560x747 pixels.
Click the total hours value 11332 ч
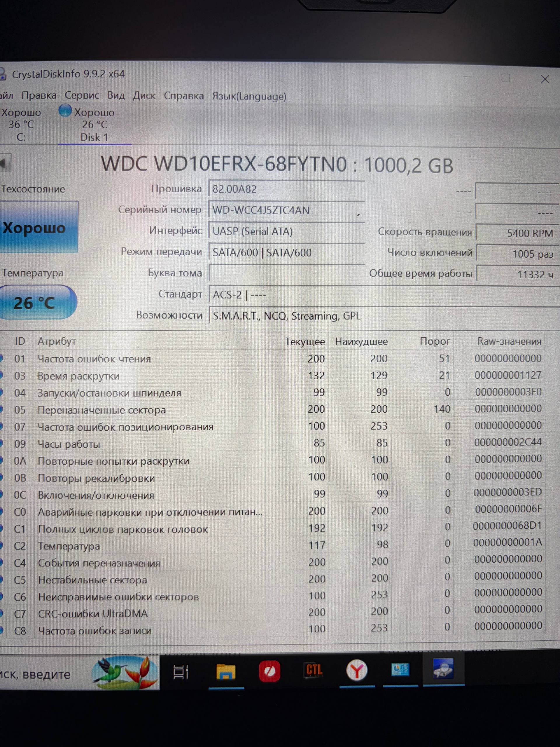pos(518,274)
